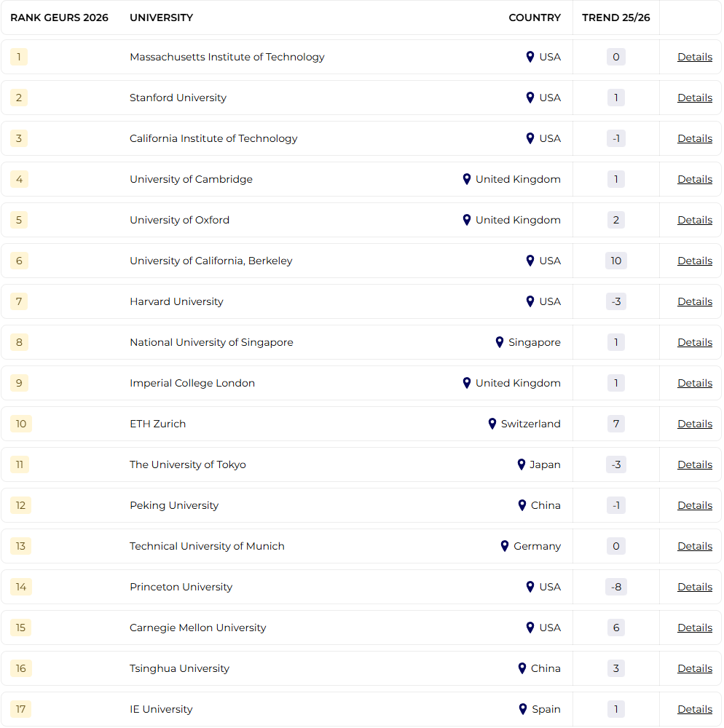Click the location pin next to Germany

(505, 546)
